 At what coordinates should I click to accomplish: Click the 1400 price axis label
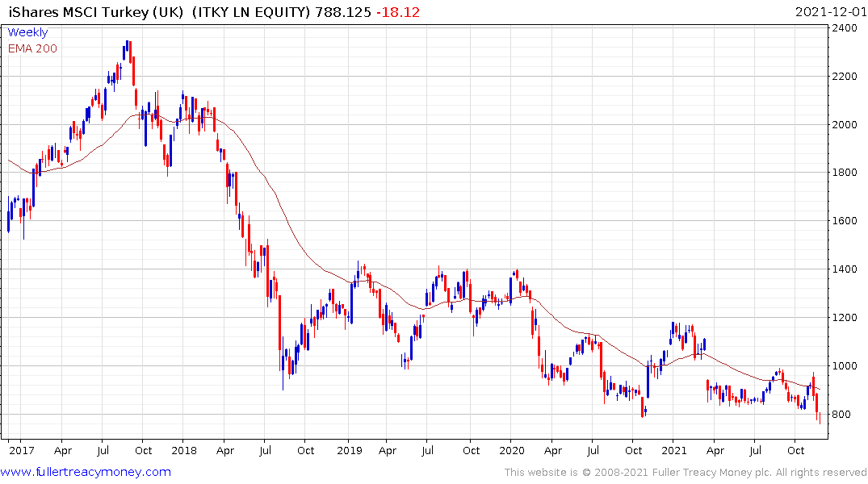click(x=845, y=269)
